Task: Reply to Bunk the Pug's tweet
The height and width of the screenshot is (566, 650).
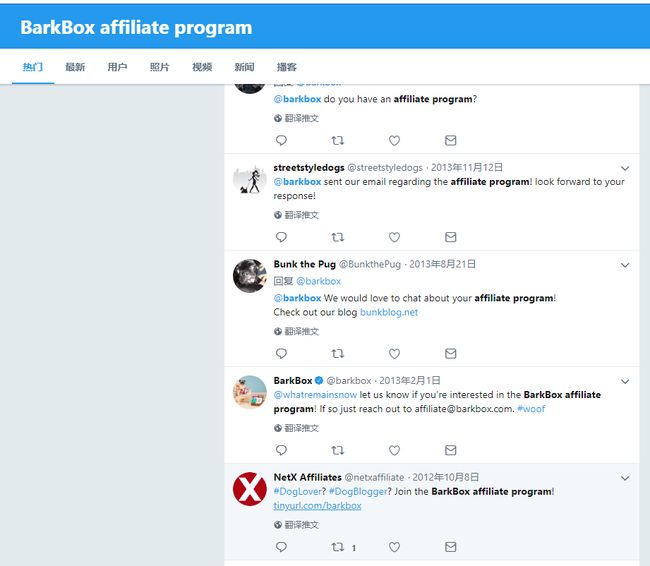Action: click(x=281, y=353)
